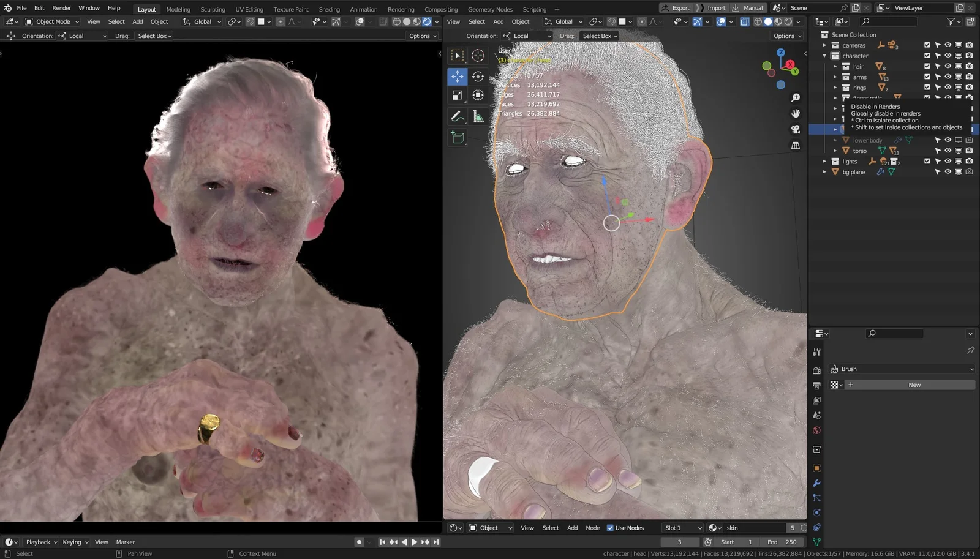Screen dimensions: 980x559
Task: Select the Annotate tool
Action: click(x=457, y=116)
